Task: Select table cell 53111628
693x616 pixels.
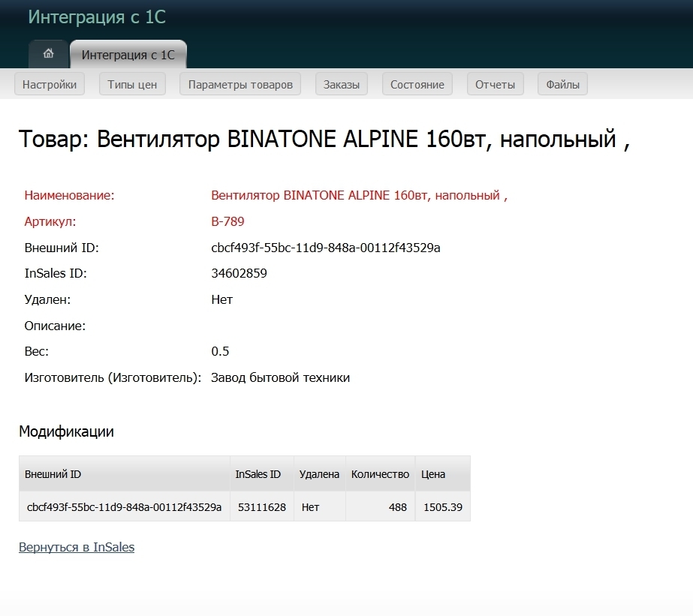Action: point(262,507)
